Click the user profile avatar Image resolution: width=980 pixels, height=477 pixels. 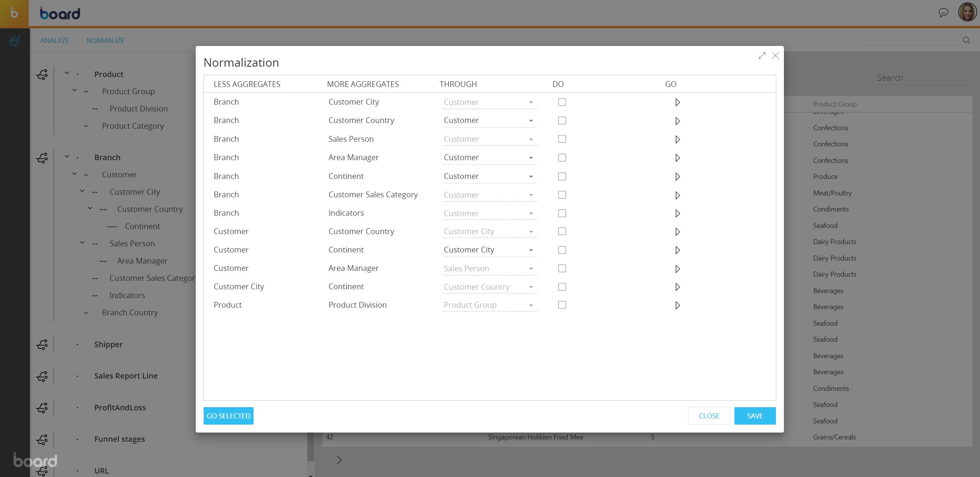tap(967, 13)
